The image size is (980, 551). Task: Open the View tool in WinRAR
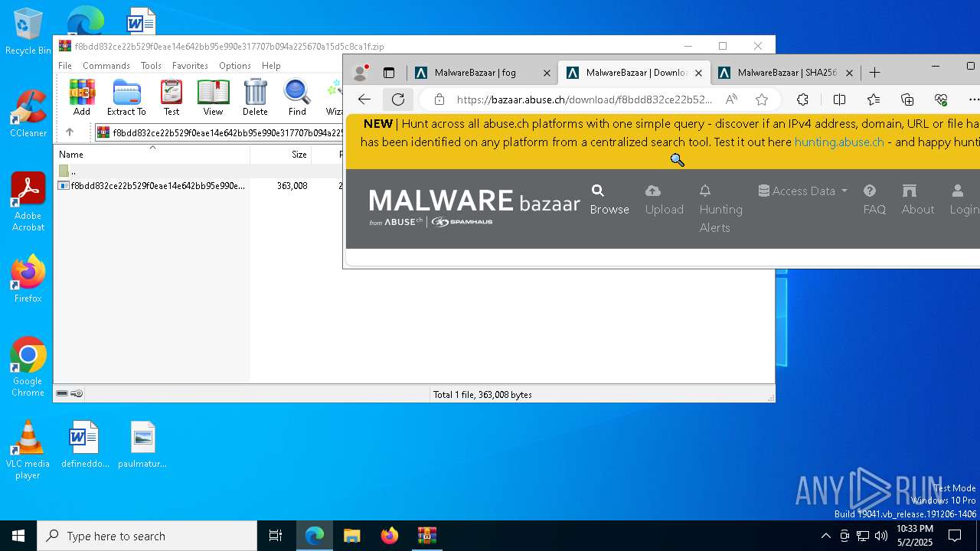coord(213,97)
